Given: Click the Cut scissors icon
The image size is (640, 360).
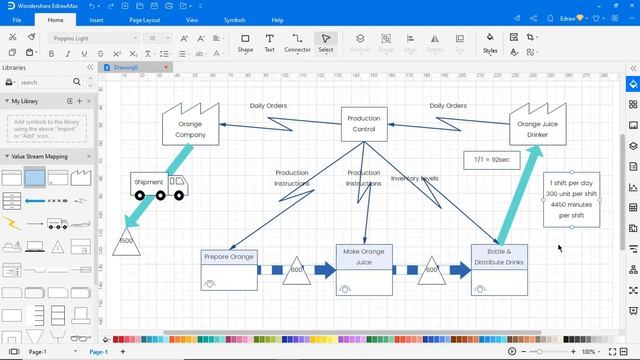Looking at the screenshot, I should 13,37.
